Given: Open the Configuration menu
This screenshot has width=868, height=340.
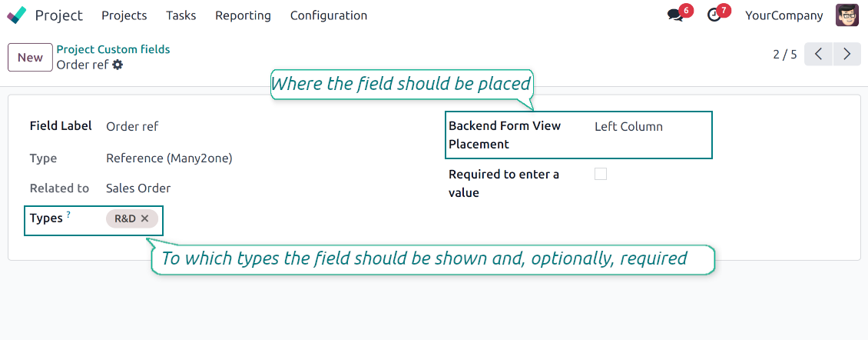Looking at the screenshot, I should (329, 15).
